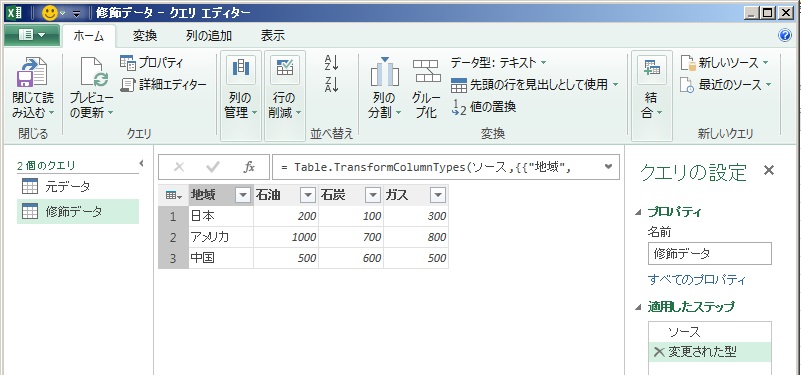This screenshot has width=801, height=375.
Task: Expand the formula bar chevron
Action: pyautogui.click(x=608, y=167)
